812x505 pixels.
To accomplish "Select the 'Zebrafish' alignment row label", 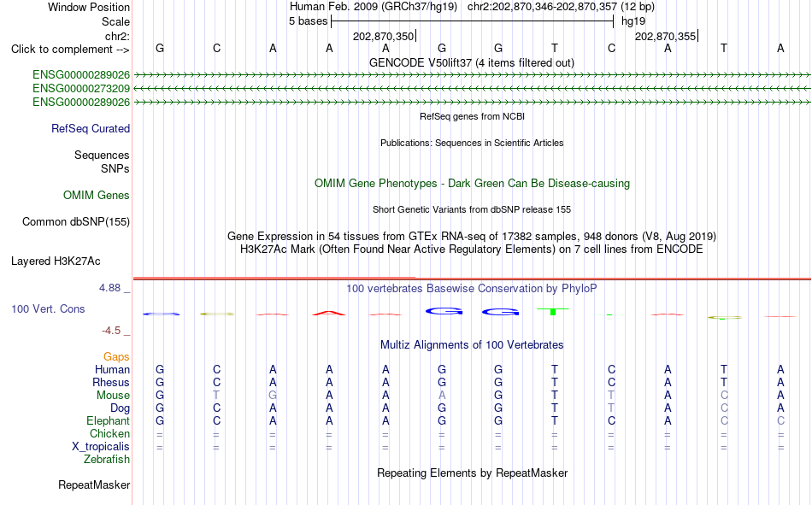I will (107, 460).
